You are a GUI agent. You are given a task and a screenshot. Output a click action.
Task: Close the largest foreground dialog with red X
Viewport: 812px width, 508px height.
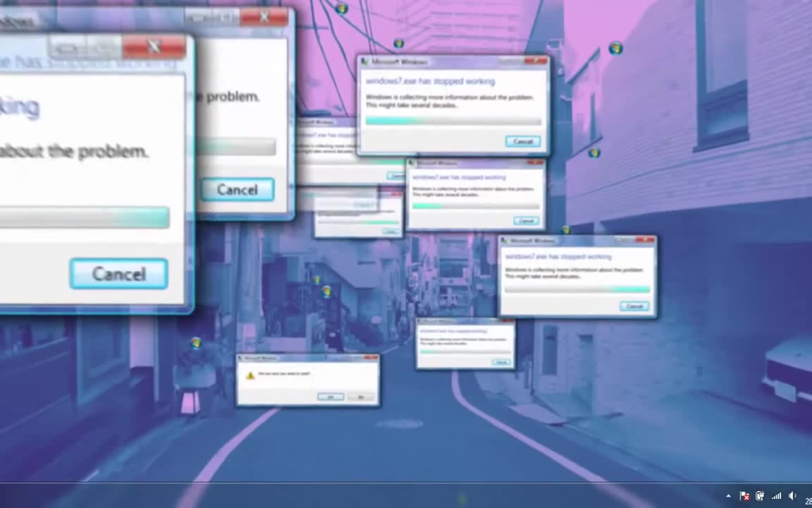pos(154,47)
